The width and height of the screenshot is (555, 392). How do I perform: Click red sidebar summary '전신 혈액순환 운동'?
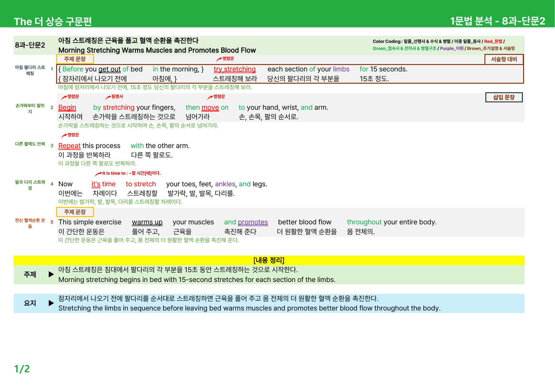(x=30, y=223)
